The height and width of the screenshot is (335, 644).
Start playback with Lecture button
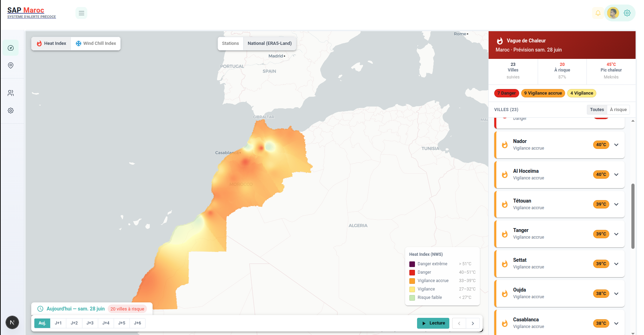pyautogui.click(x=433, y=323)
